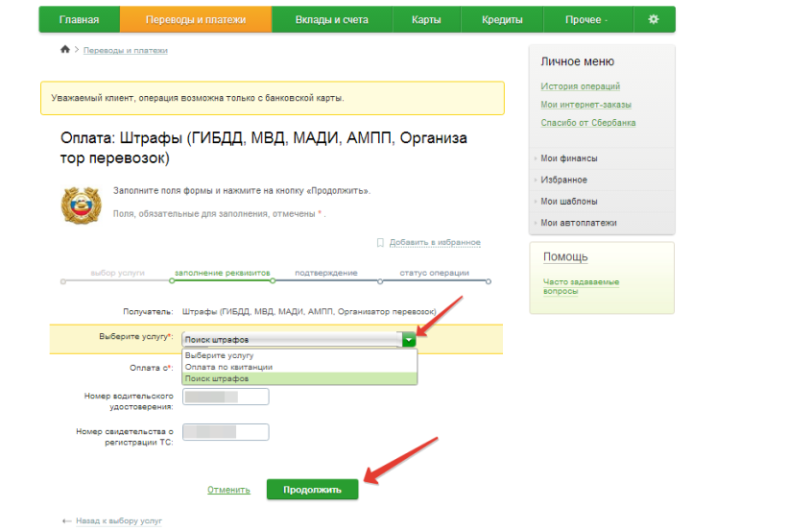The height and width of the screenshot is (531, 812).
Task: Expand Мои шаблоны section
Action: pos(568,201)
